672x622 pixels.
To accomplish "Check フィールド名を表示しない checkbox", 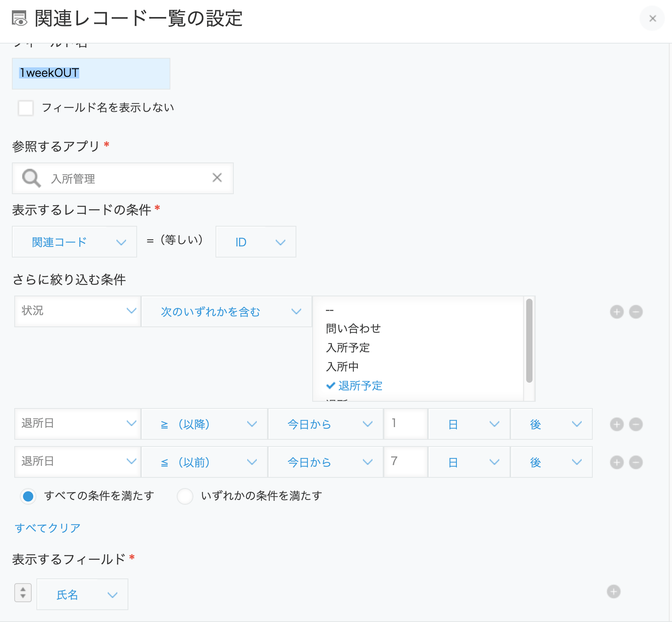I will 26,108.
